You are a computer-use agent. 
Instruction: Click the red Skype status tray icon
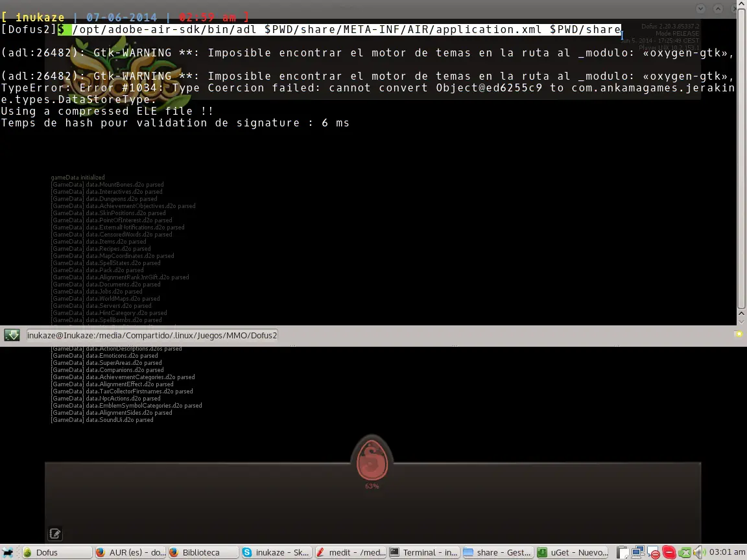[x=669, y=553]
